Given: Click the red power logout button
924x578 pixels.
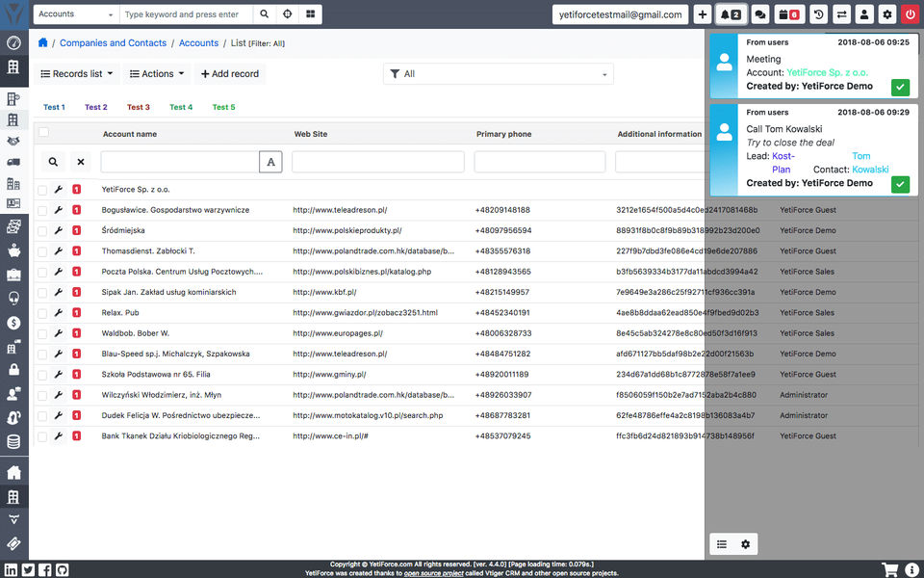Looking at the screenshot, I should click(x=911, y=14).
